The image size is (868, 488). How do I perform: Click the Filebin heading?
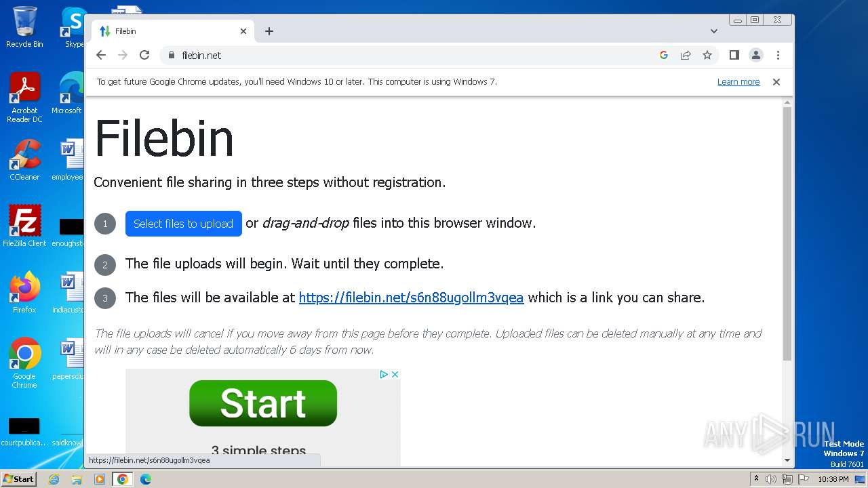coord(164,138)
